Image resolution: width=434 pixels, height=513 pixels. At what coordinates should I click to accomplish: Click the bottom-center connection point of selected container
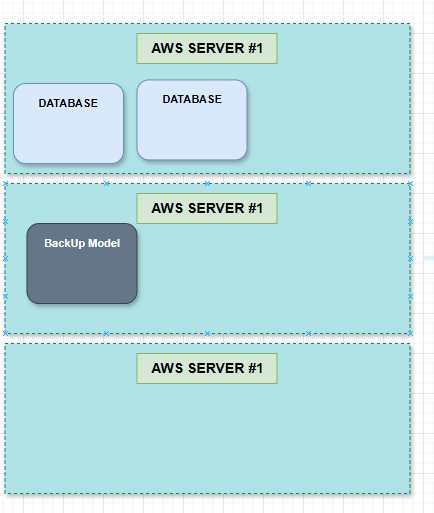(207, 333)
